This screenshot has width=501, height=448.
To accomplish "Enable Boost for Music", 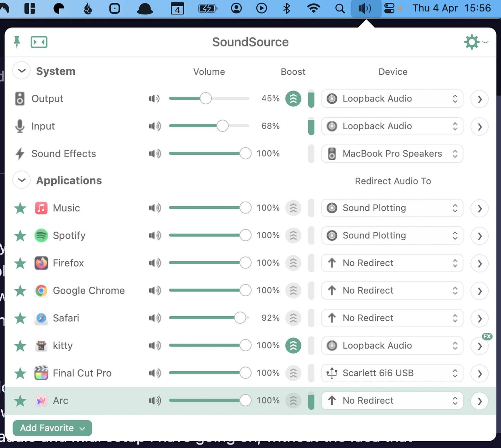I will click(x=293, y=208).
